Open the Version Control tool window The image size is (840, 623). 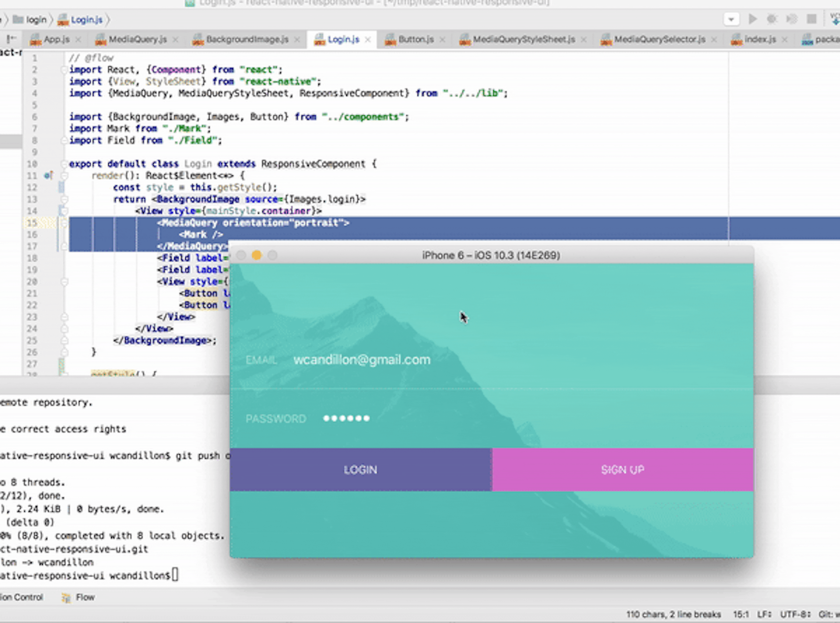point(21,597)
